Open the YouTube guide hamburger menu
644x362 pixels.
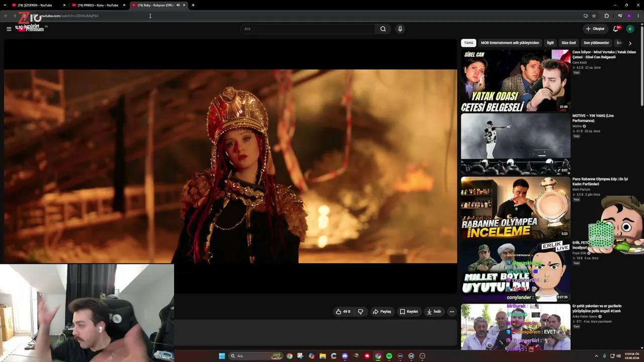[x=9, y=29]
